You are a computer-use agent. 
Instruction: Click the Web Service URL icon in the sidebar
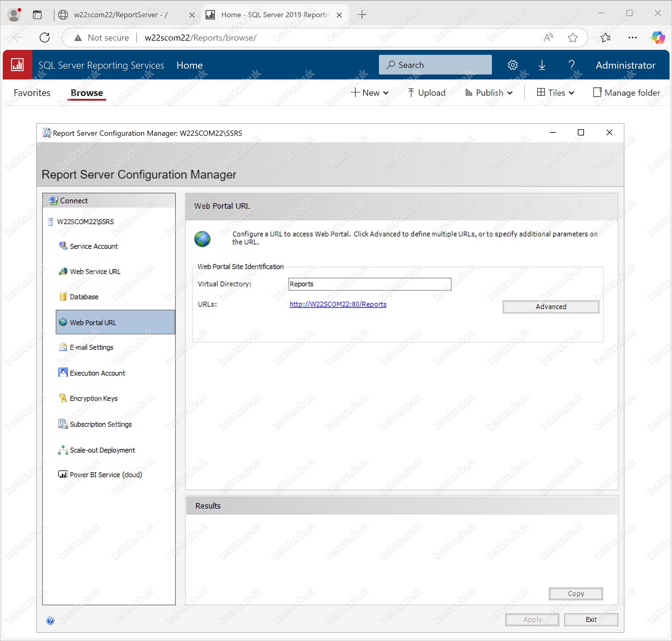63,271
